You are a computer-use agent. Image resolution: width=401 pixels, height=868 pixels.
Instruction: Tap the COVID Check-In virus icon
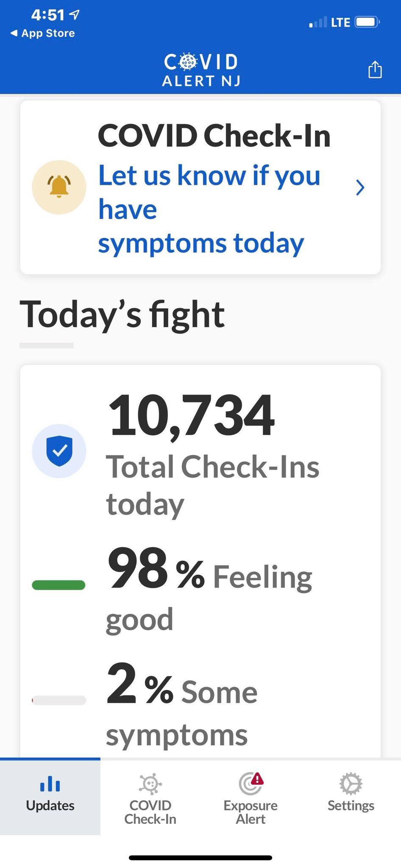click(150, 784)
